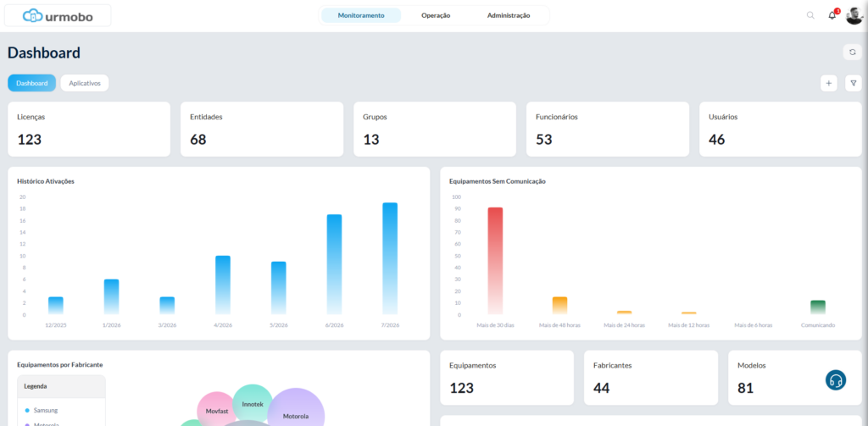Click the urmobo cloud logo
The image size is (868, 426).
pos(58,16)
